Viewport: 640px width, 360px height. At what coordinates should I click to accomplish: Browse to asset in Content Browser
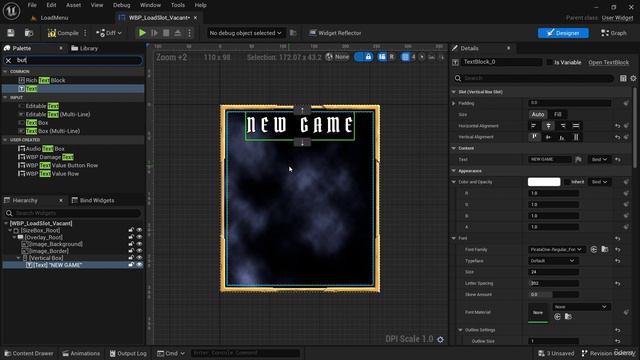29,33
